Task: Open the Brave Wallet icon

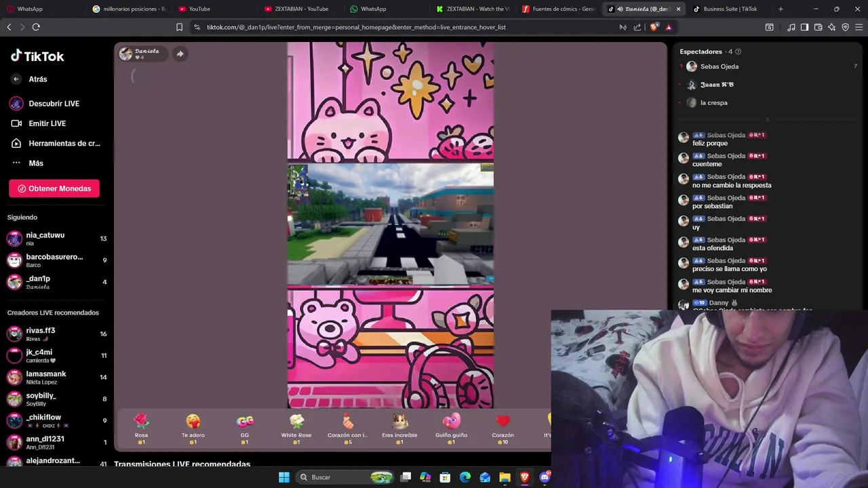Action: point(818,27)
